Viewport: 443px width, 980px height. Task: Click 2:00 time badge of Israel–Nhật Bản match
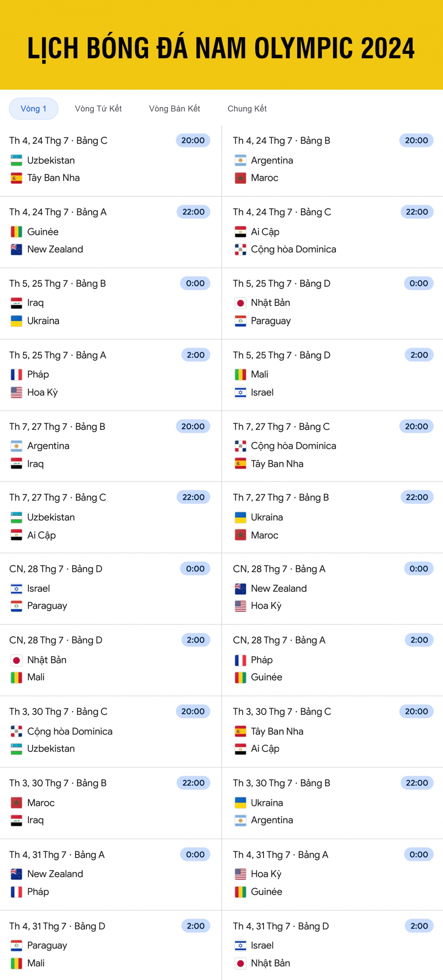(419, 926)
